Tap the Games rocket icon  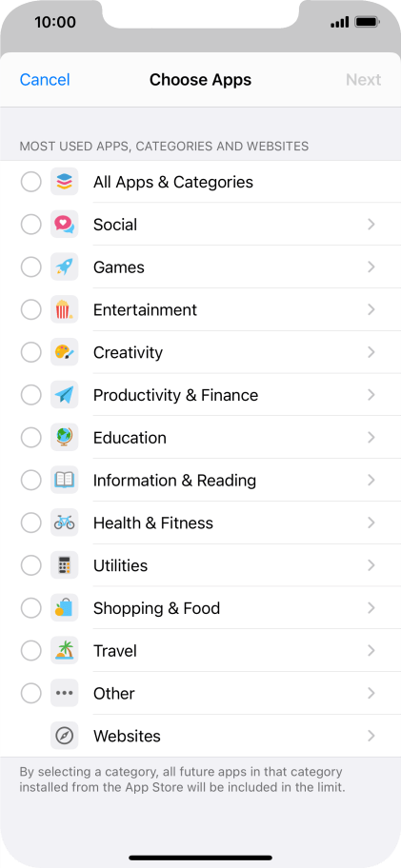tap(64, 266)
